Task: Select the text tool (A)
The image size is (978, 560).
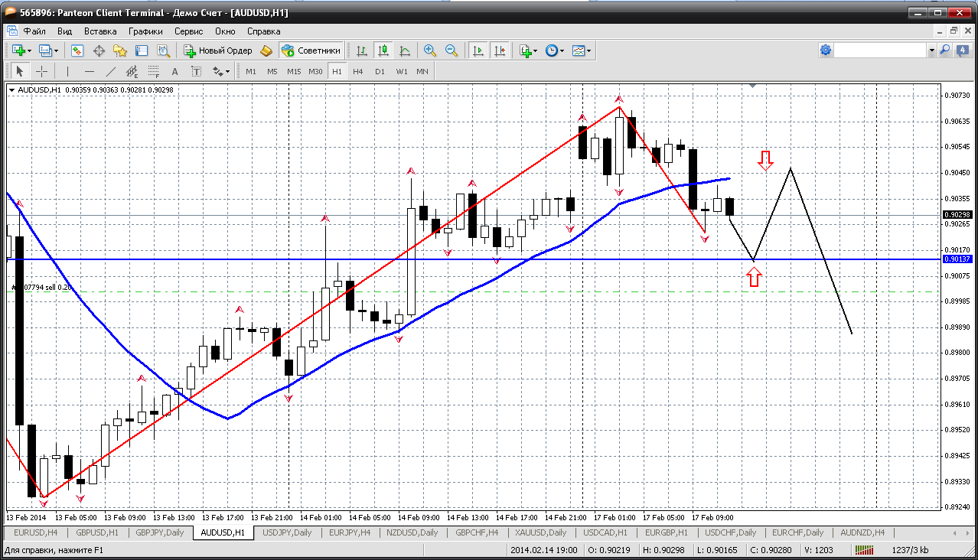Action: 175,71
